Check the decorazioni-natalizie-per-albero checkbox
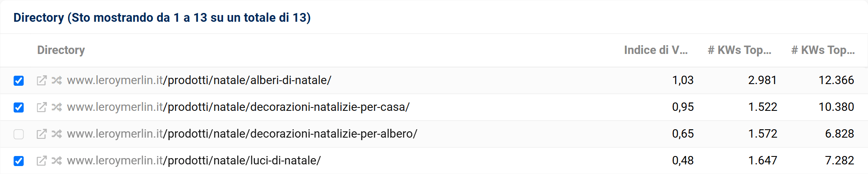The width and height of the screenshot is (868, 174). tap(18, 134)
